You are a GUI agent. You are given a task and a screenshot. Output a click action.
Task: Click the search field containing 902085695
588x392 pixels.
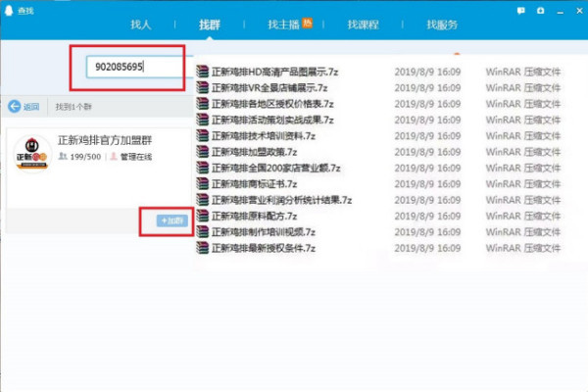tap(139, 67)
